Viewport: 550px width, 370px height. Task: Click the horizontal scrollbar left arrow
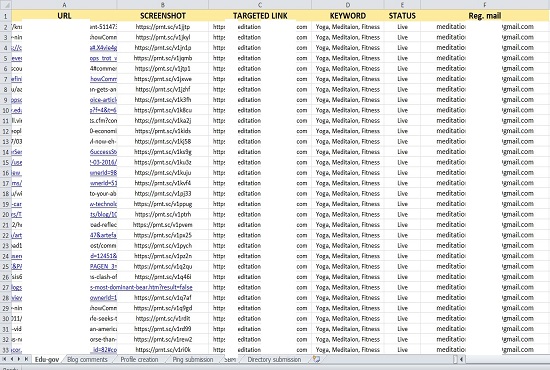(x=461, y=359)
